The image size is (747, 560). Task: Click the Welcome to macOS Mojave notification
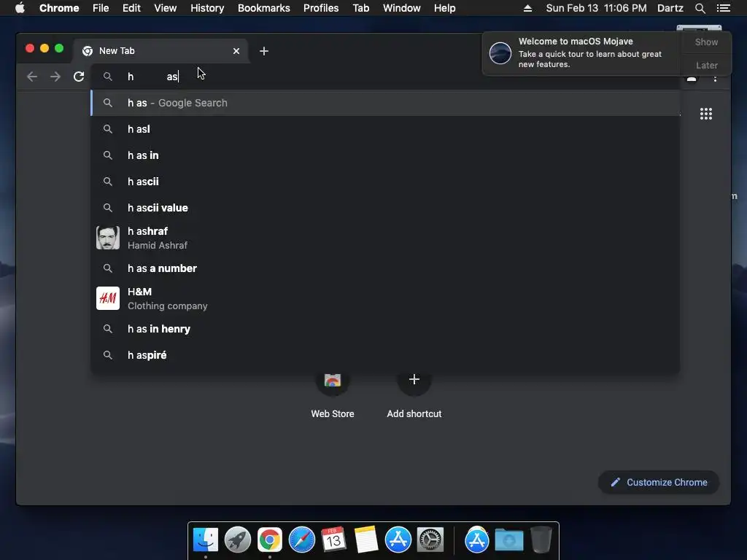[x=581, y=52]
